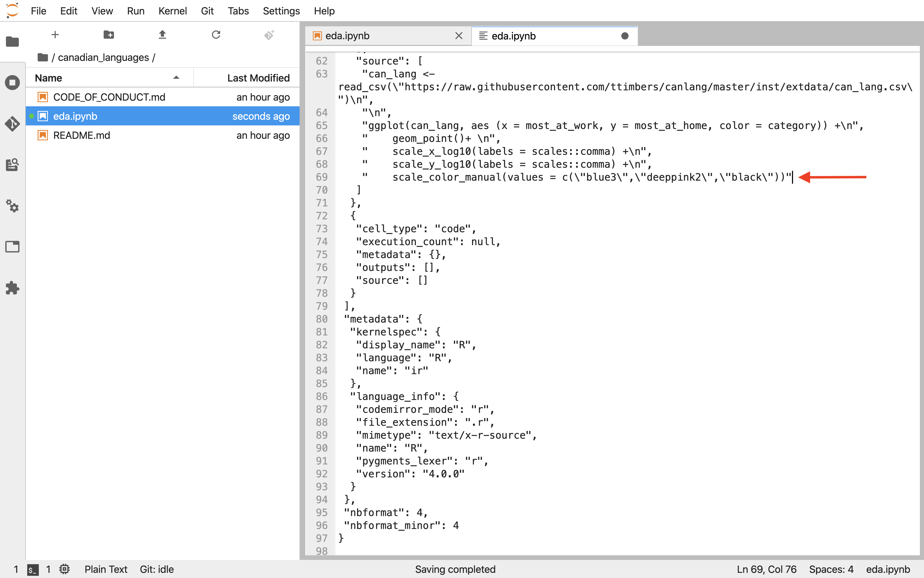Open the Git menu
The image size is (924, 578).
(207, 11)
